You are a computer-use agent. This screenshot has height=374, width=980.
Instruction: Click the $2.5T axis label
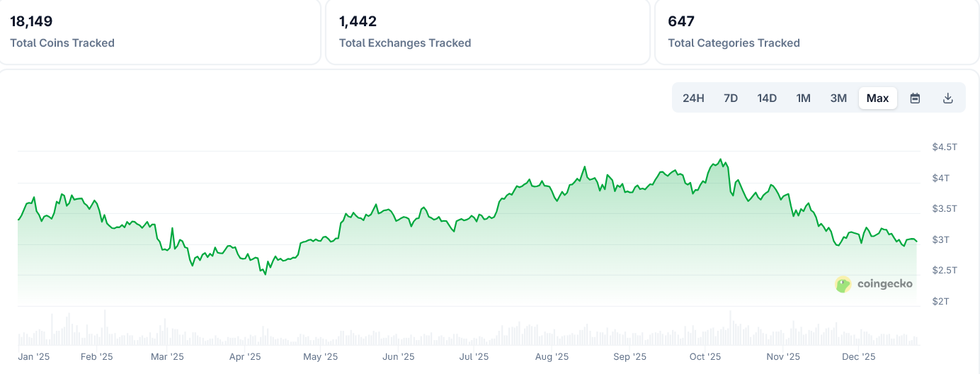(x=945, y=270)
